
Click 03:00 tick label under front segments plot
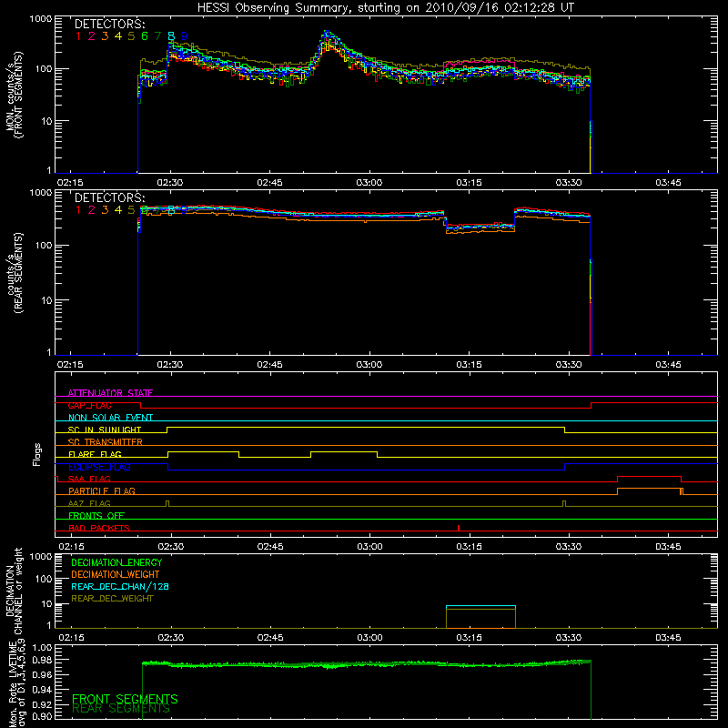(x=369, y=183)
